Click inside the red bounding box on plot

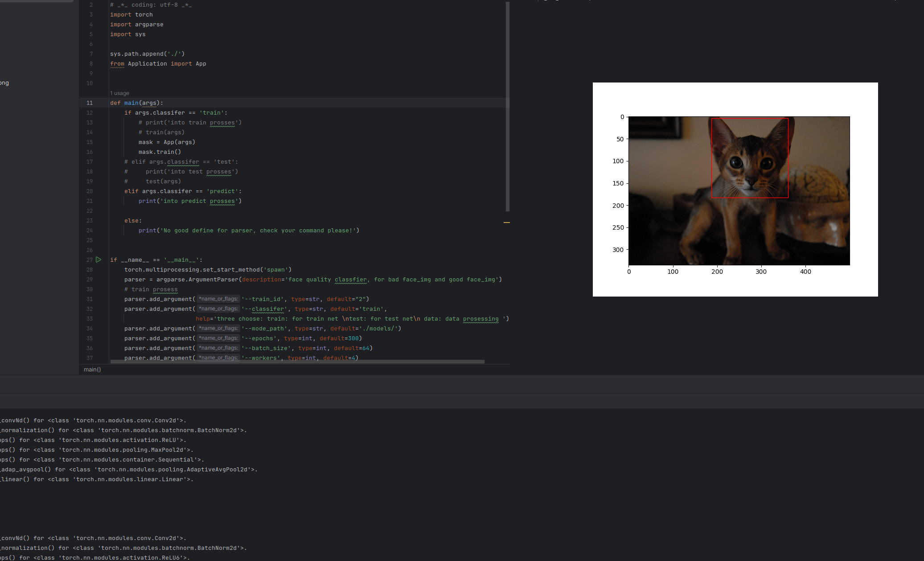click(x=750, y=158)
